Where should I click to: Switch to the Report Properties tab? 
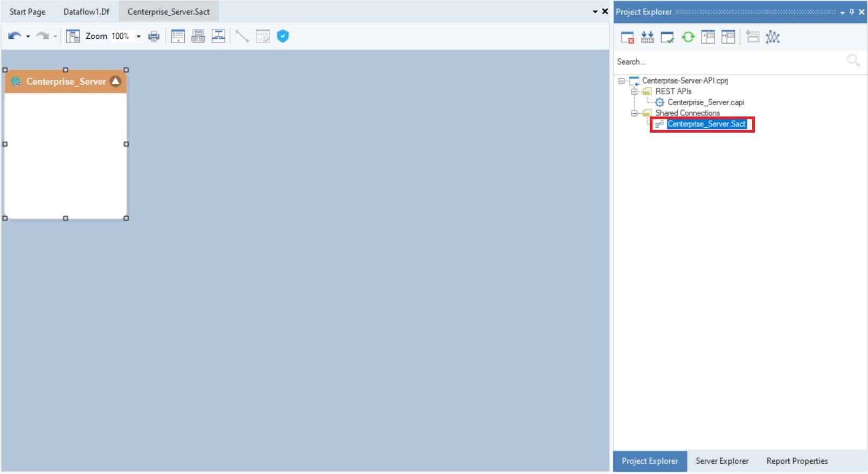(797, 461)
